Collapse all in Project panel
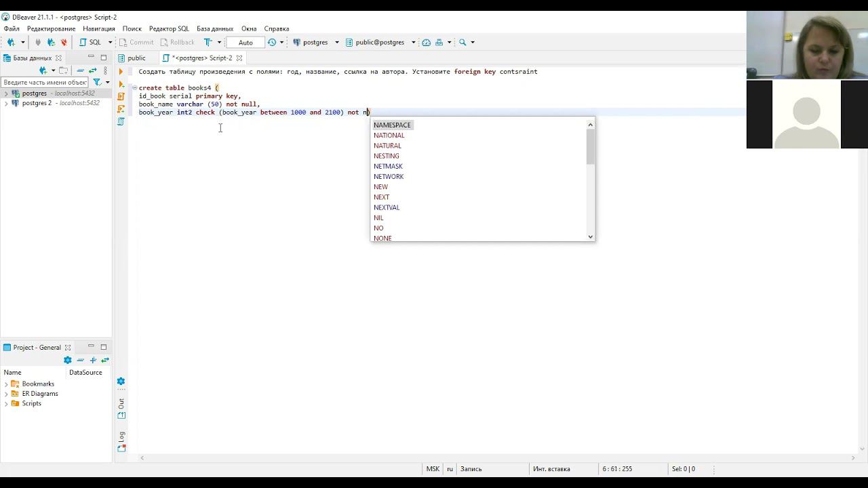The image size is (868, 488). [80, 360]
